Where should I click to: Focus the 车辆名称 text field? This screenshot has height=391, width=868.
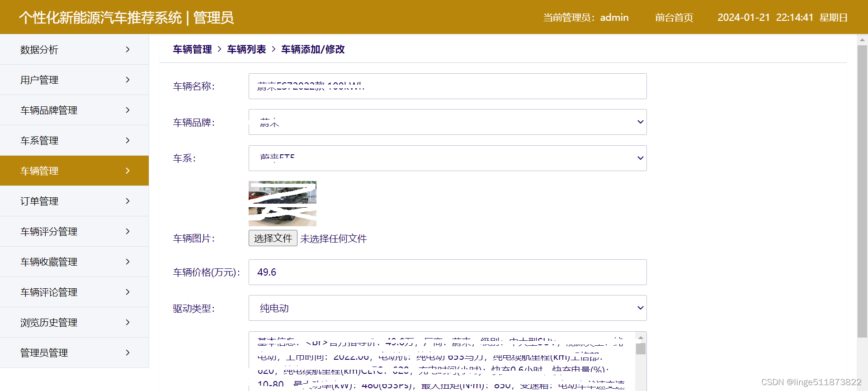tap(448, 86)
